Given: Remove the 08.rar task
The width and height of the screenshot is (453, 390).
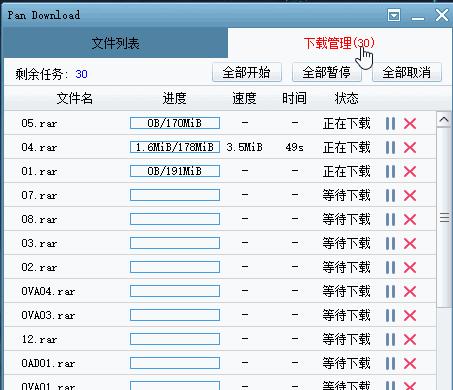Looking at the screenshot, I should [410, 220].
